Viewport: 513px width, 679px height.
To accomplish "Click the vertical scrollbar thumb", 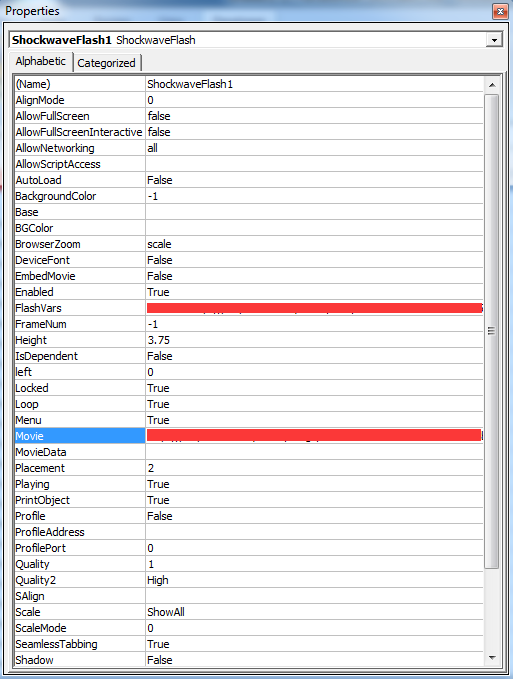I will [491, 331].
